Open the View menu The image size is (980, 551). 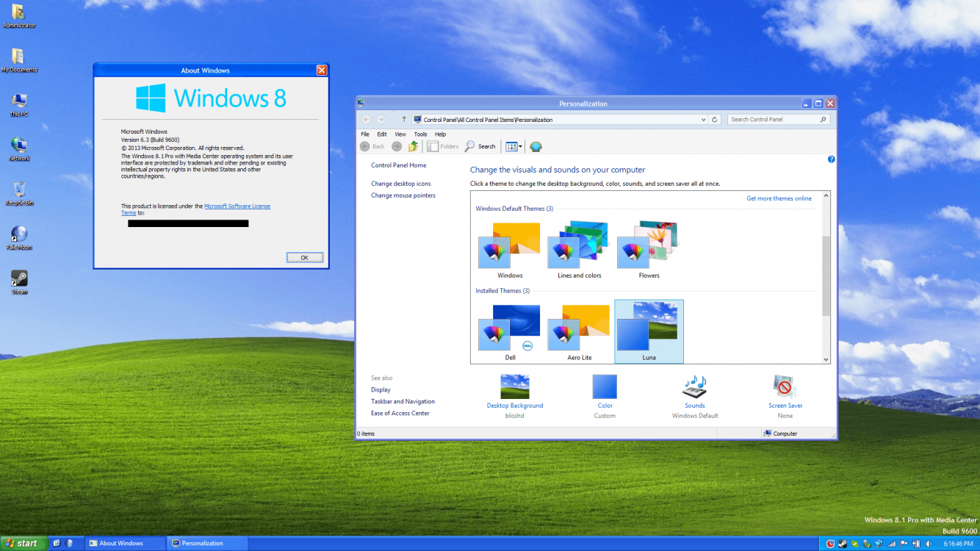coord(400,134)
